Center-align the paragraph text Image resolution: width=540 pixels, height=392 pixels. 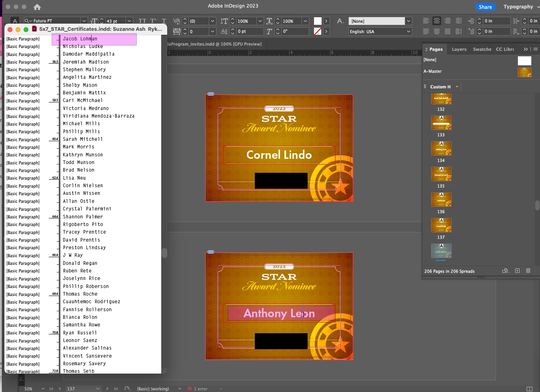click(x=437, y=21)
